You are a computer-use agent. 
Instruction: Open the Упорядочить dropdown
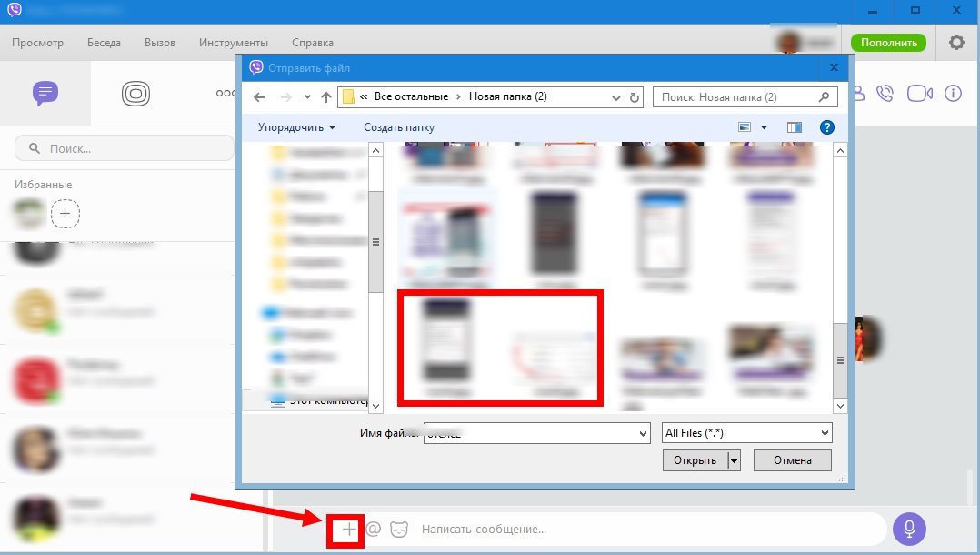[296, 127]
